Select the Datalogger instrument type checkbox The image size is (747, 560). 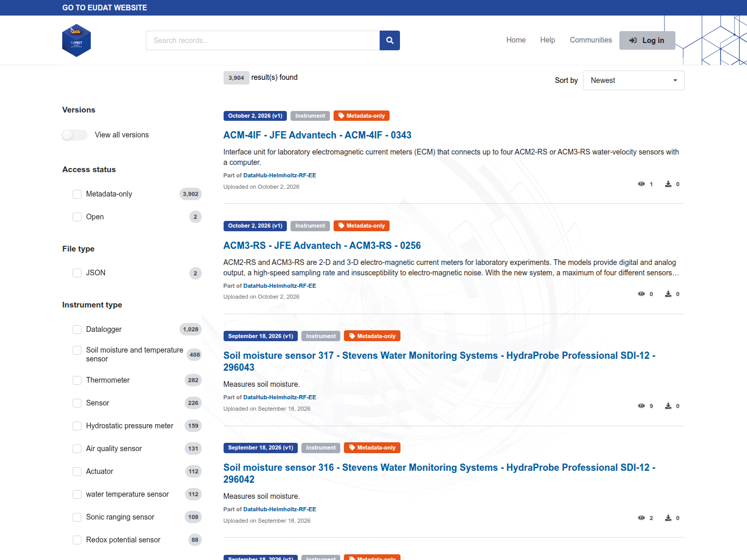click(x=77, y=329)
